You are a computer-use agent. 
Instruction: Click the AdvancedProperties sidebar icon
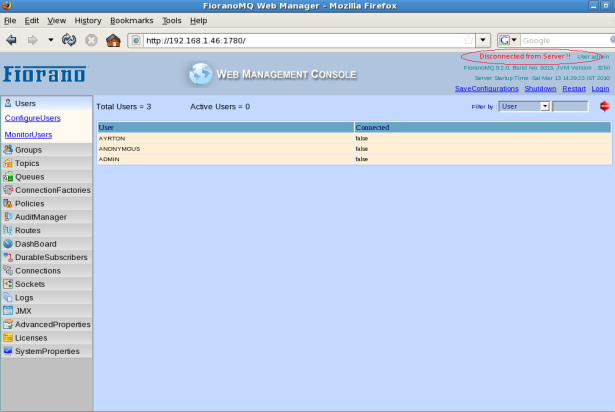[x=8, y=324]
